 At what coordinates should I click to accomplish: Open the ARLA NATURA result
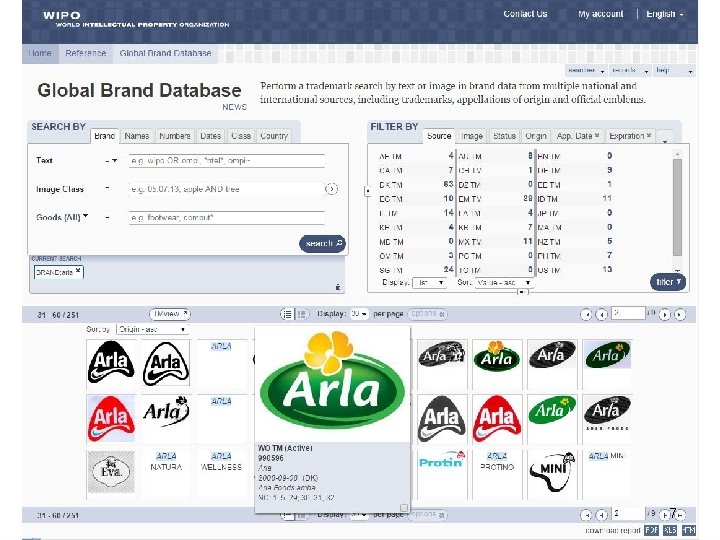166,461
